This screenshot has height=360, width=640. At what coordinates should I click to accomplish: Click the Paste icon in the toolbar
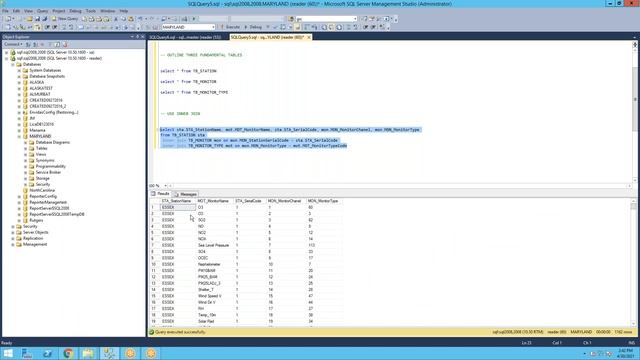(131, 19)
